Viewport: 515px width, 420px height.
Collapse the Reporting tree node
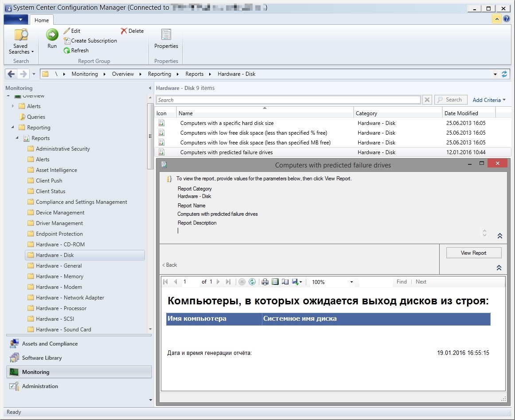13,127
